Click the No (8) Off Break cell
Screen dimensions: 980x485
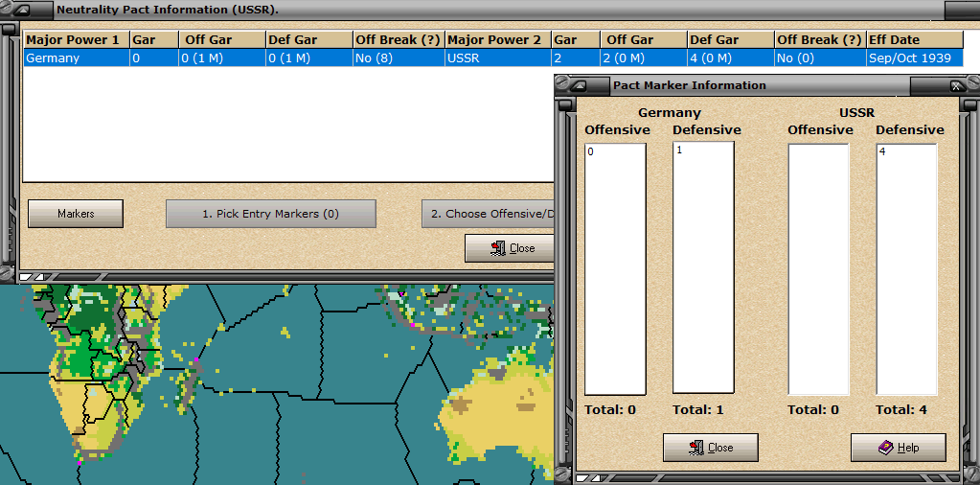[x=399, y=58]
